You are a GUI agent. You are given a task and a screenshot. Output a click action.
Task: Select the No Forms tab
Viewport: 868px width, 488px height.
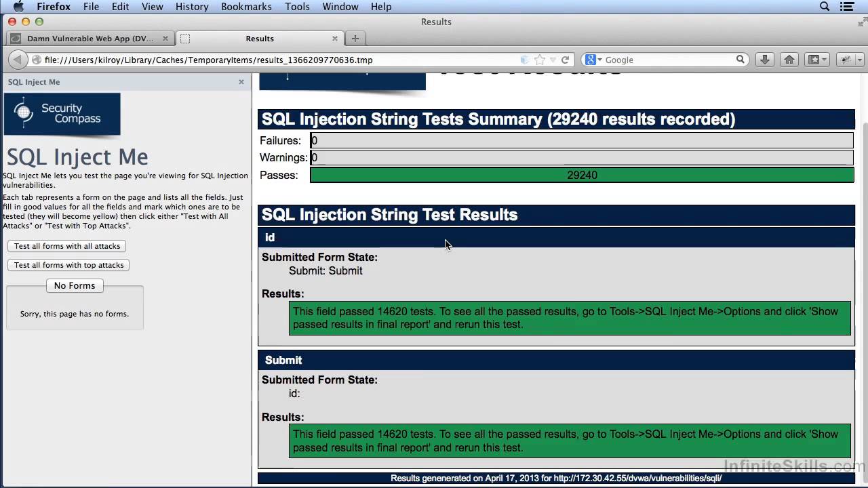(75, 285)
